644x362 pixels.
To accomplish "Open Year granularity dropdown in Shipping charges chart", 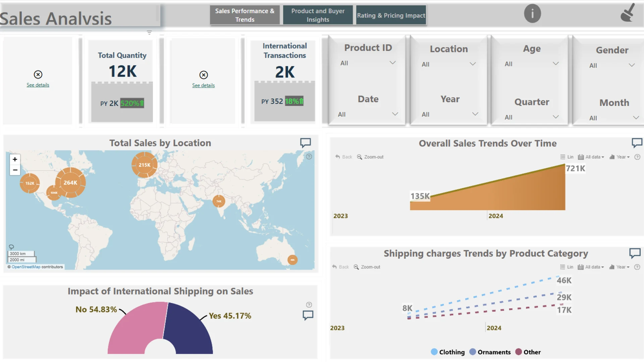I will 619,267.
